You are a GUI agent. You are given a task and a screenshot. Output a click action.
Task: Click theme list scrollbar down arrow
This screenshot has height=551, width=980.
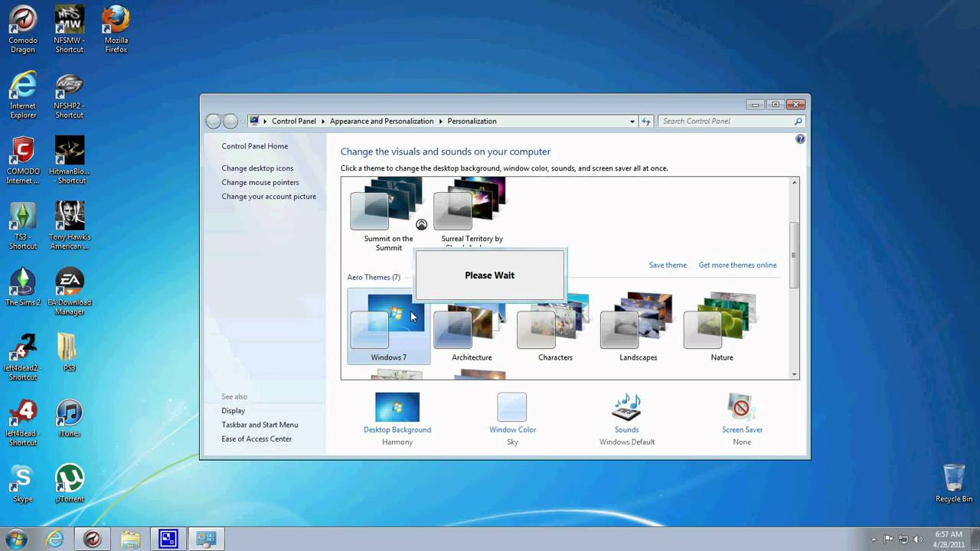(x=794, y=374)
